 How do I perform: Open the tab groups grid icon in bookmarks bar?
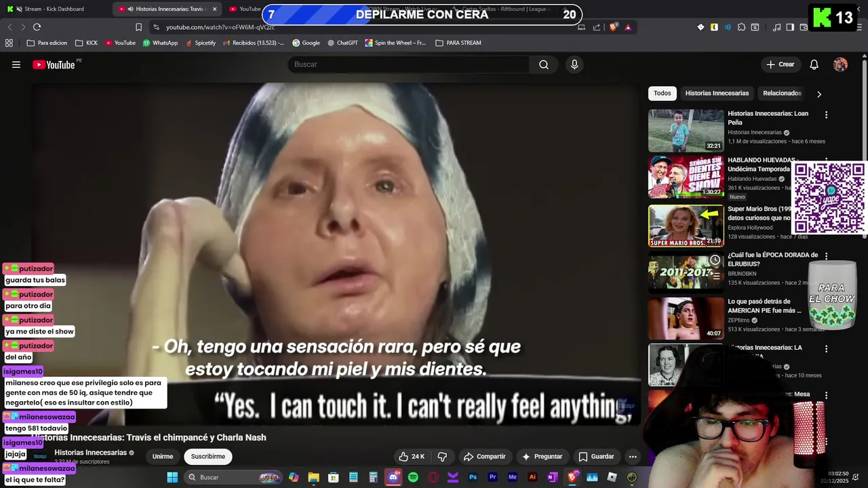9,43
